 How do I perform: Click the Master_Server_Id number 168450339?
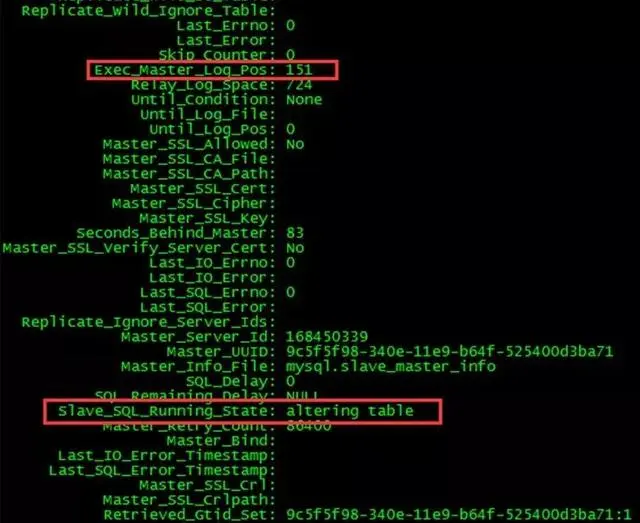tap(327, 337)
